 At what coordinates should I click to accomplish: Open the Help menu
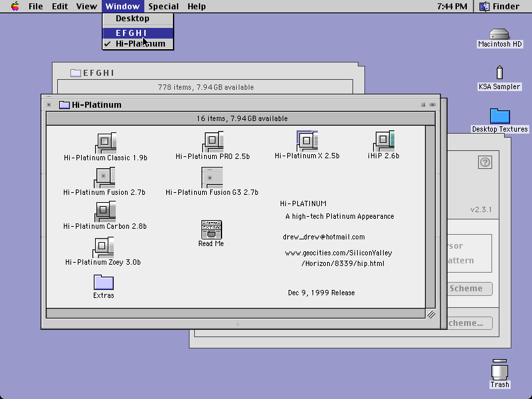pyautogui.click(x=196, y=6)
